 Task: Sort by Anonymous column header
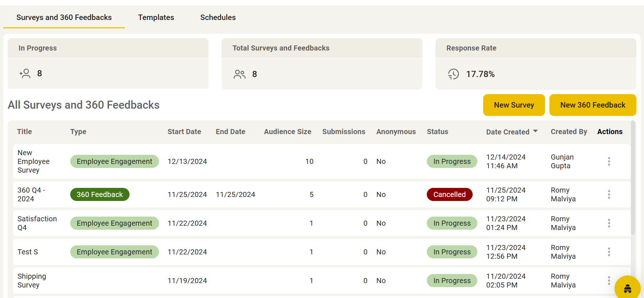(x=396, y=132)
